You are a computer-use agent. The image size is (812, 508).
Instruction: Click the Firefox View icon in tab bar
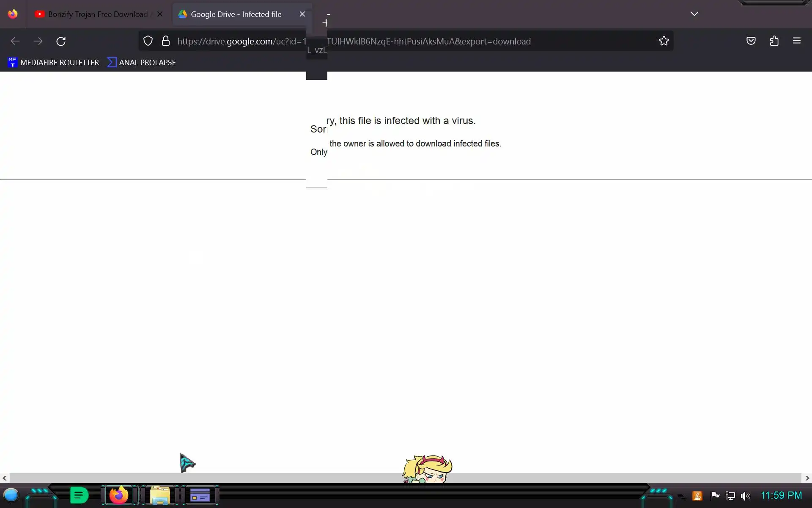pos(13,14)
